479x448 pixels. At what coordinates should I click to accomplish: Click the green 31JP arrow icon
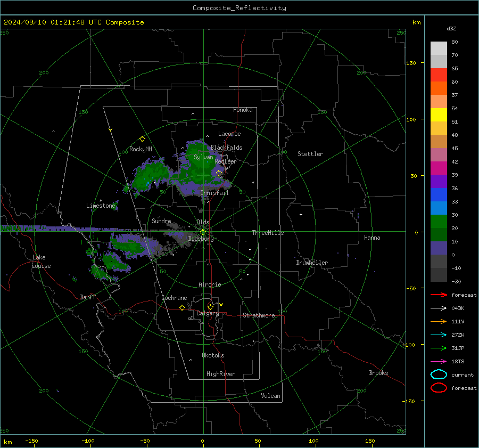coord(439,348)
